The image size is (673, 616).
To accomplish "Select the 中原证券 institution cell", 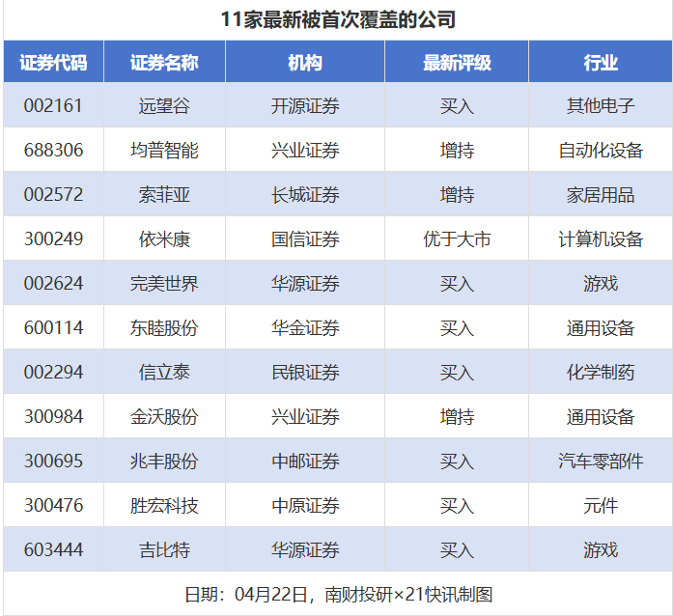I will pyautogui.click(x=305, y=506).
